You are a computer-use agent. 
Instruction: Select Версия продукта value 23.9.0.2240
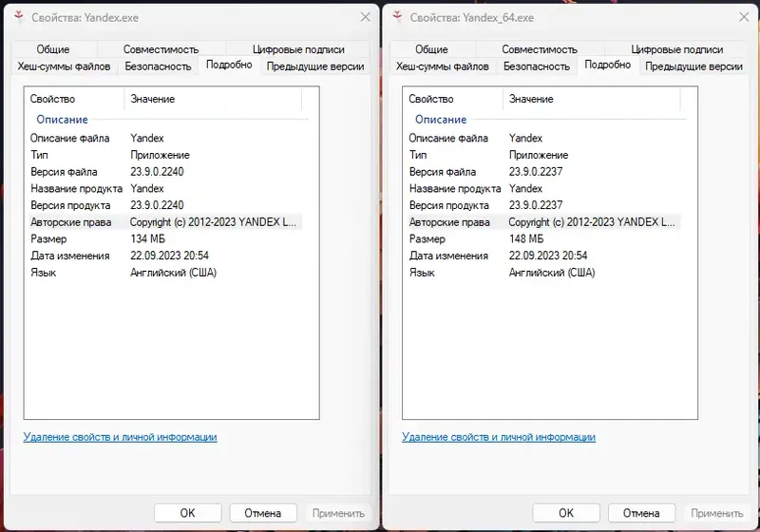157,205
